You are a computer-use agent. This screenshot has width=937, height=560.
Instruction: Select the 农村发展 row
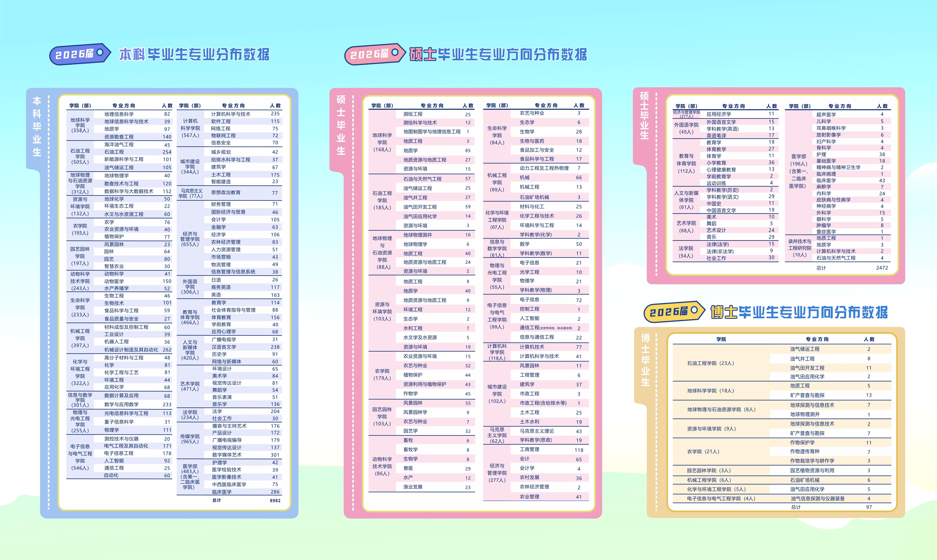pos(550,478)
